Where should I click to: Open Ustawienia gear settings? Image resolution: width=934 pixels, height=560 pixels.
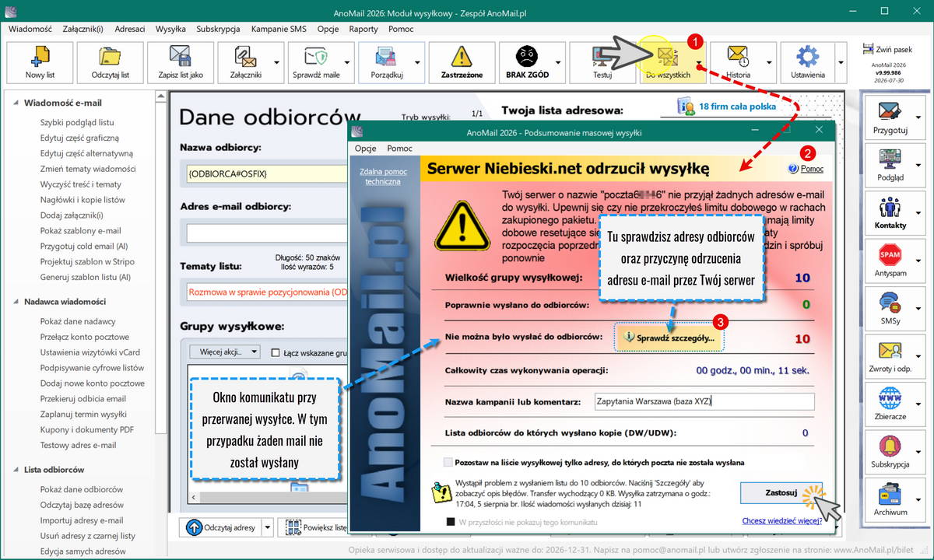click(x=808, y=62)
